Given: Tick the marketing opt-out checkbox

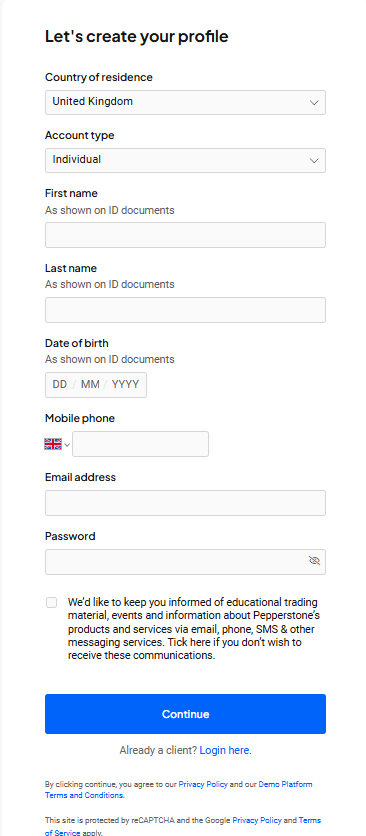Looking at the screenshot, I should (51, 602).
